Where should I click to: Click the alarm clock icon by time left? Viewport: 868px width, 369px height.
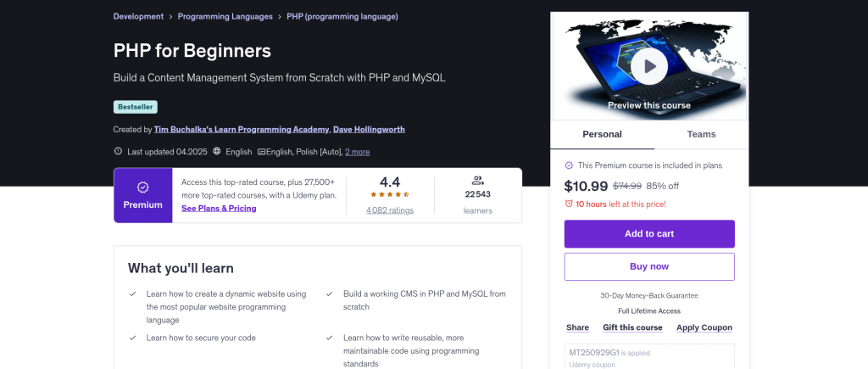coord(569,204)
